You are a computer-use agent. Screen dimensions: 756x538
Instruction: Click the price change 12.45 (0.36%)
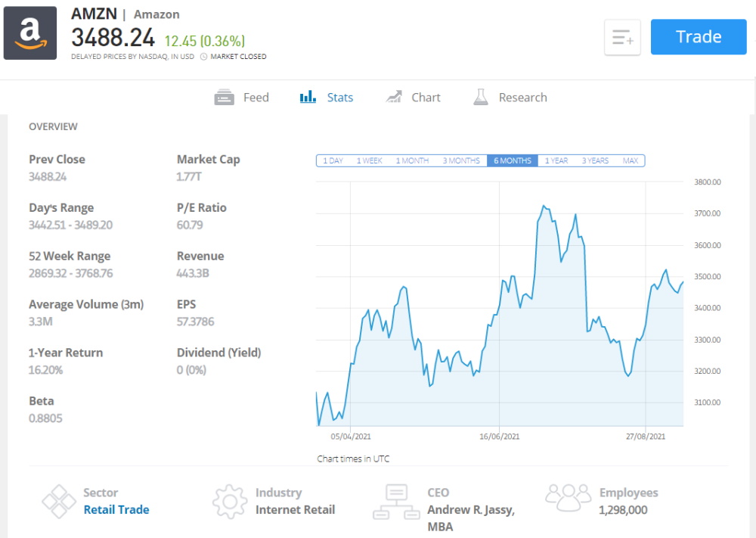[x=204, y=41]
